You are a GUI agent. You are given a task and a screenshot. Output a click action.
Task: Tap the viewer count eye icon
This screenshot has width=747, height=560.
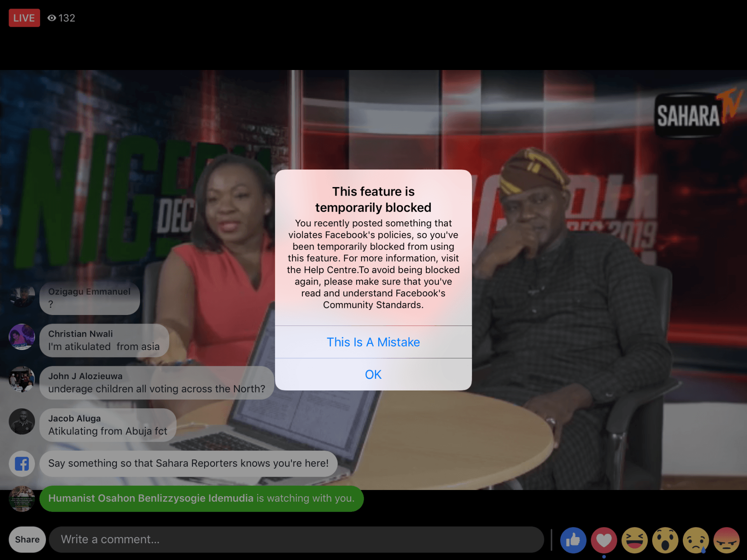coord(52,18)
